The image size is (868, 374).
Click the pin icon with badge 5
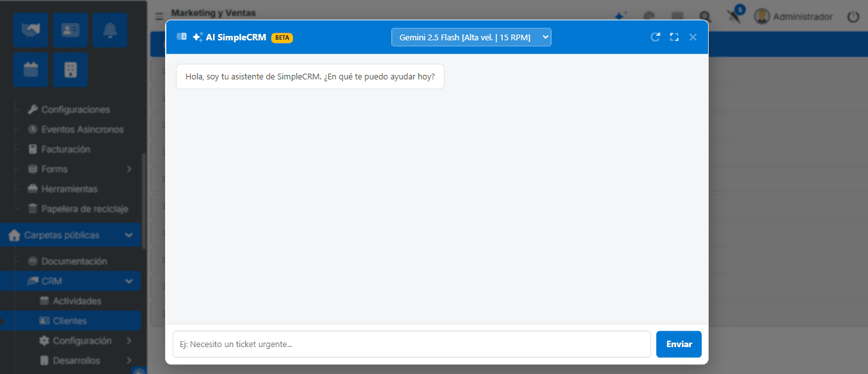click(735, 15)
